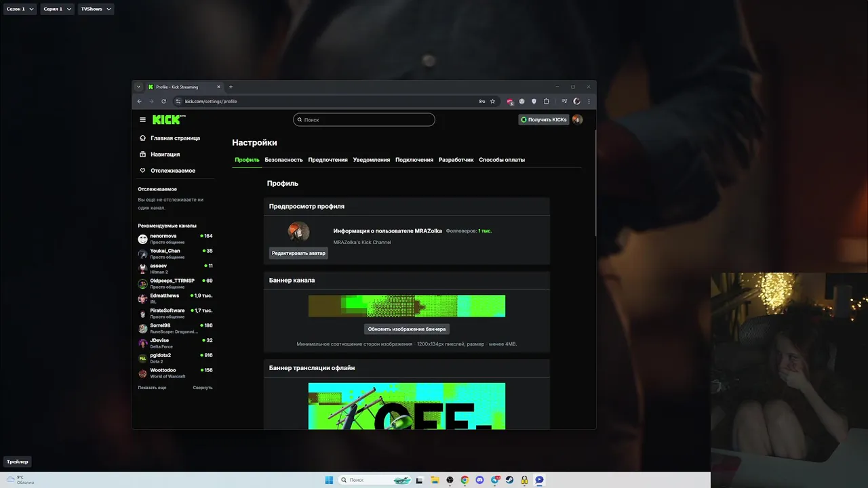Click the Windows taskbar Поиск box

click(374, 480)
